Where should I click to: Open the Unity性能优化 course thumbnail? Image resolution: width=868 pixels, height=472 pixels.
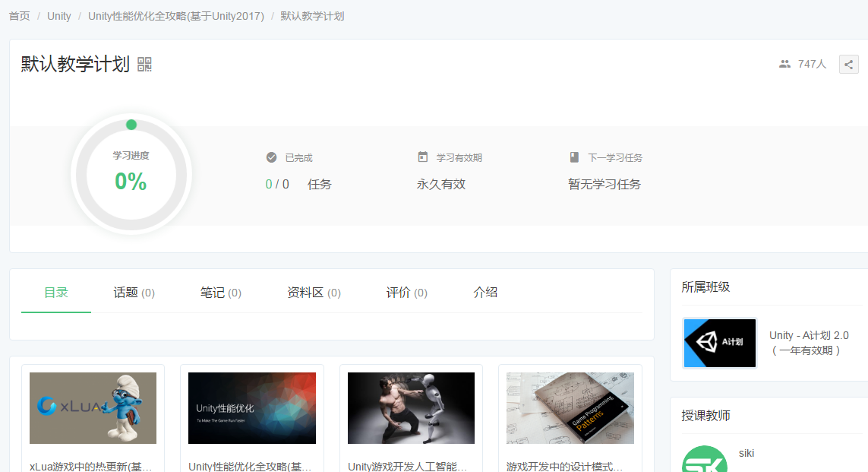point(252,407)
